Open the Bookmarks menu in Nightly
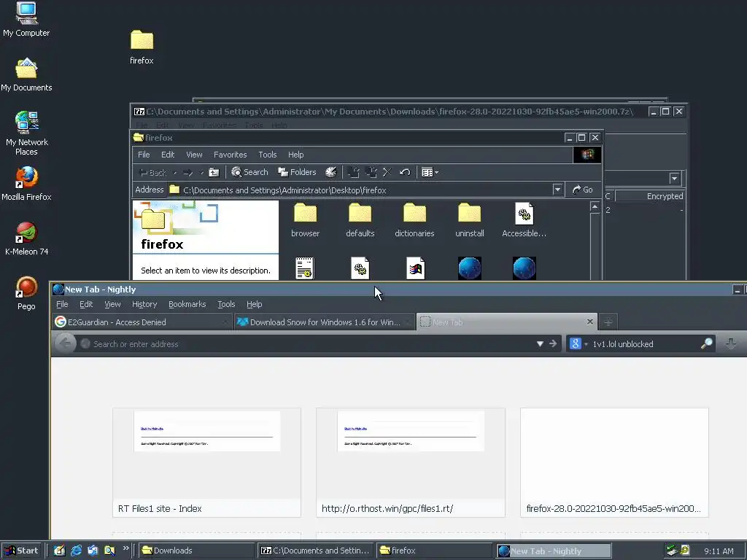 click(187, 304)
